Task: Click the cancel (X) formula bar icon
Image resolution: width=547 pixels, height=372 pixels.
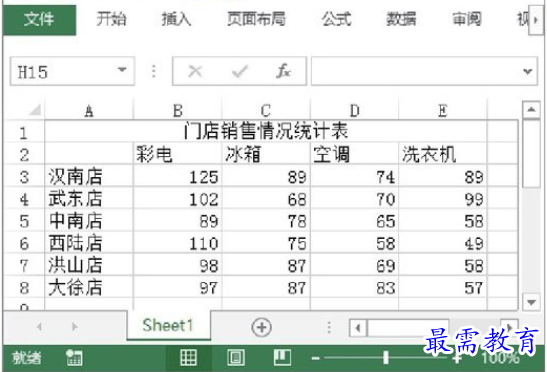Action: (195, 72)
